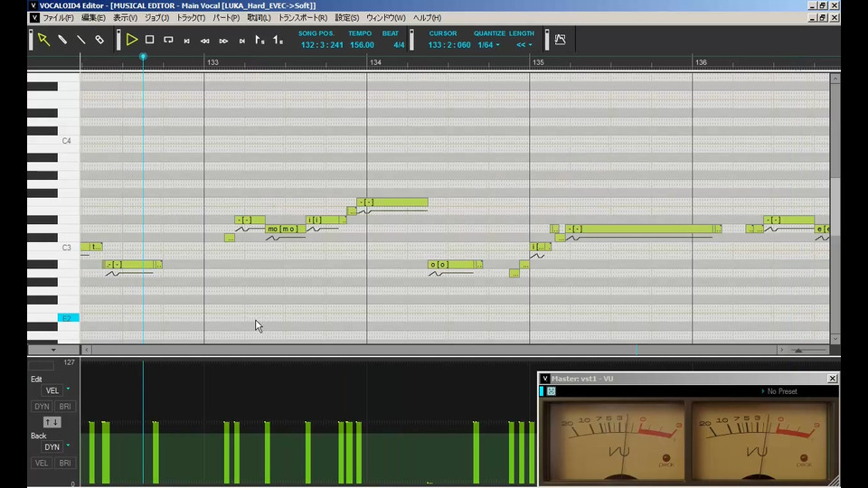Open the 表示(V) menu
The image size is (868, 488).
tap(125, 18)
